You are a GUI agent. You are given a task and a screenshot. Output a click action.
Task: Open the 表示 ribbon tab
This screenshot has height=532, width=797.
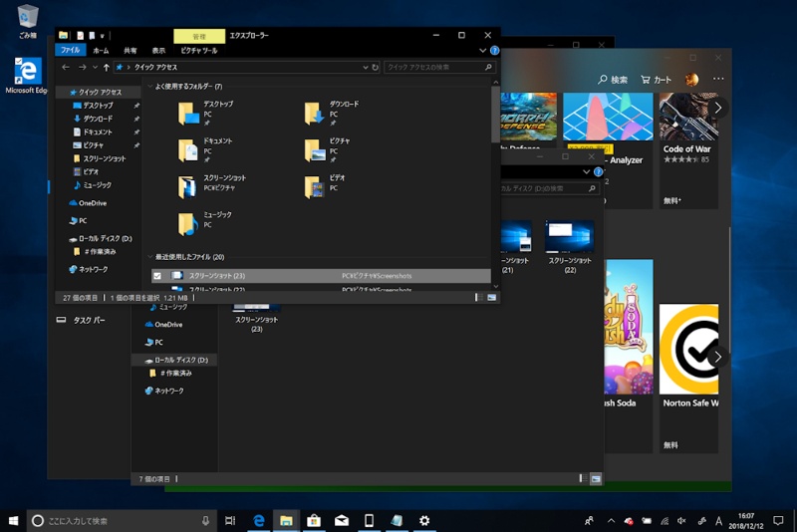click(x=158, y=50)
